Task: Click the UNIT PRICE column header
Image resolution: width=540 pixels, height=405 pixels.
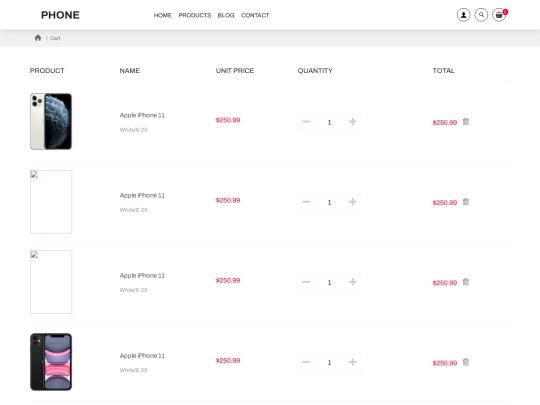Action: [235, 71]
